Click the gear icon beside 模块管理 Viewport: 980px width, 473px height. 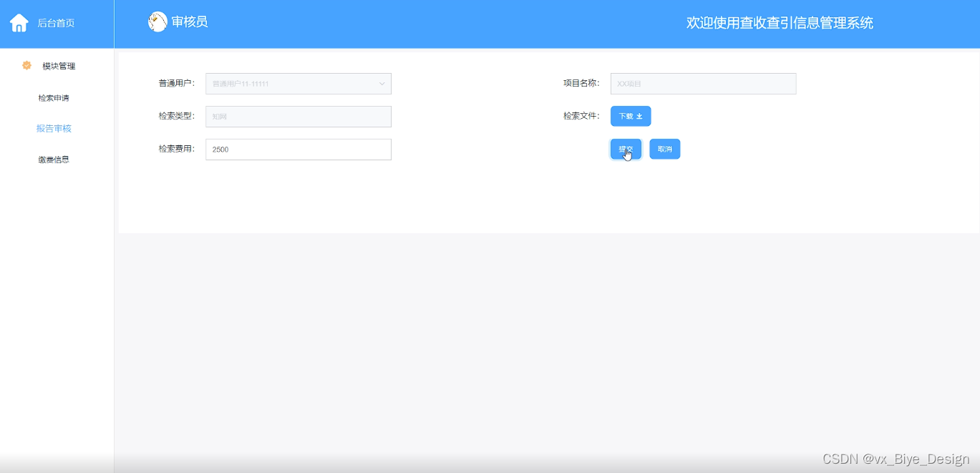[27, 65]
